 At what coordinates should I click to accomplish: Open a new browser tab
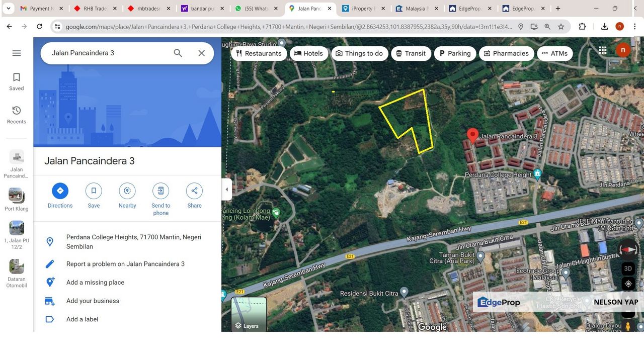pyautogui.click(x=558, y=9)
